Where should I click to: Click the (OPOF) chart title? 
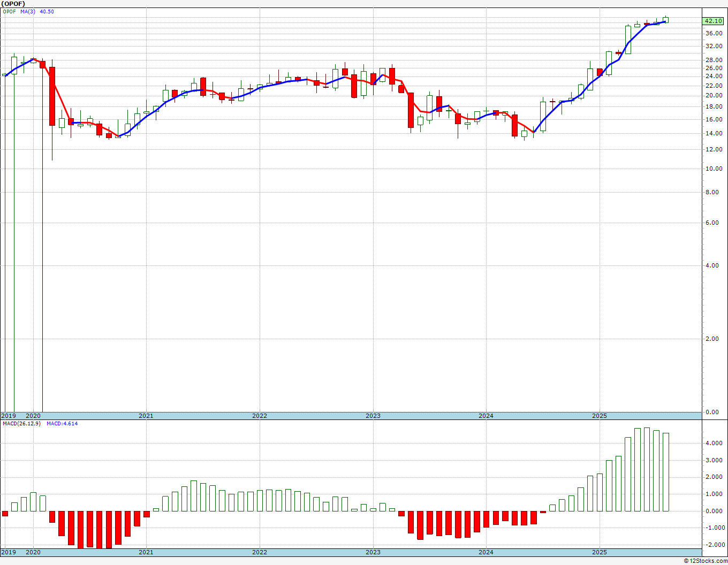[x=13, y=4]
